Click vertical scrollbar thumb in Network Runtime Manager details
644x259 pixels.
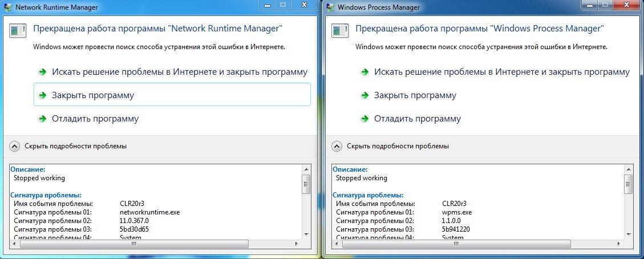click(306, 184)
